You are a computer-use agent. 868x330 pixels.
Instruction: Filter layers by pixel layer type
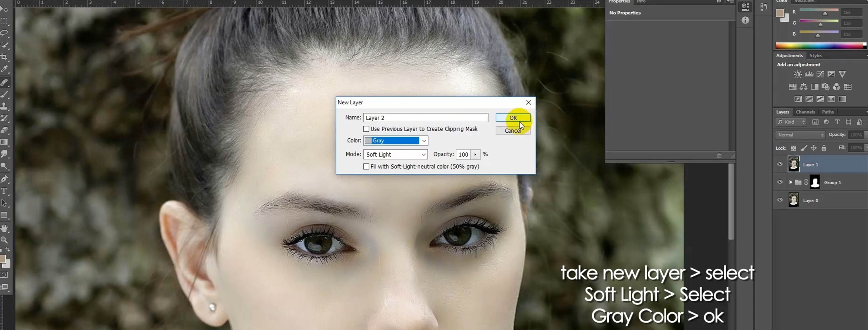click(x=816, y=122)
